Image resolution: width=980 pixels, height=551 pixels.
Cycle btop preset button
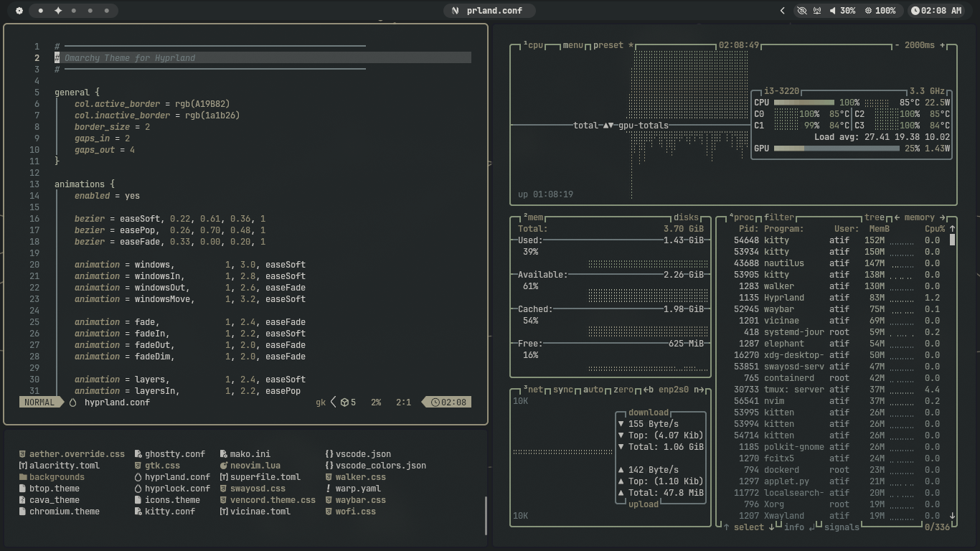[x=613, y=45]
